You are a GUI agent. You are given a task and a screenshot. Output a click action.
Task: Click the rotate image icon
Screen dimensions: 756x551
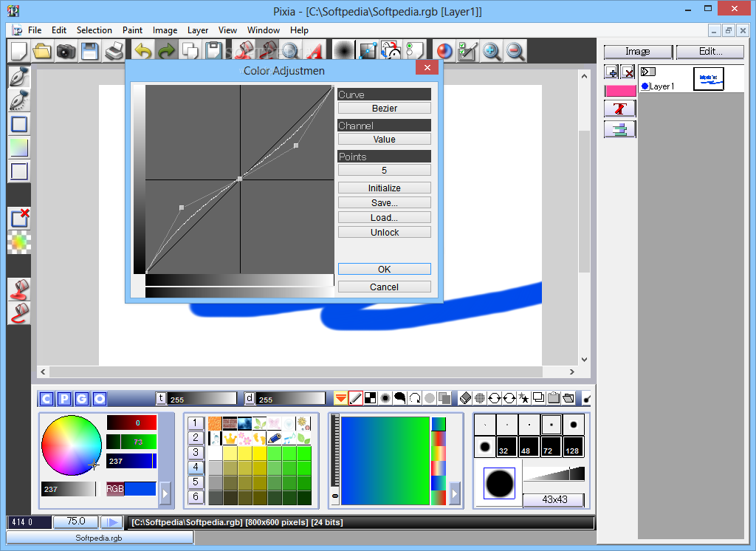(x=391, y=51)
